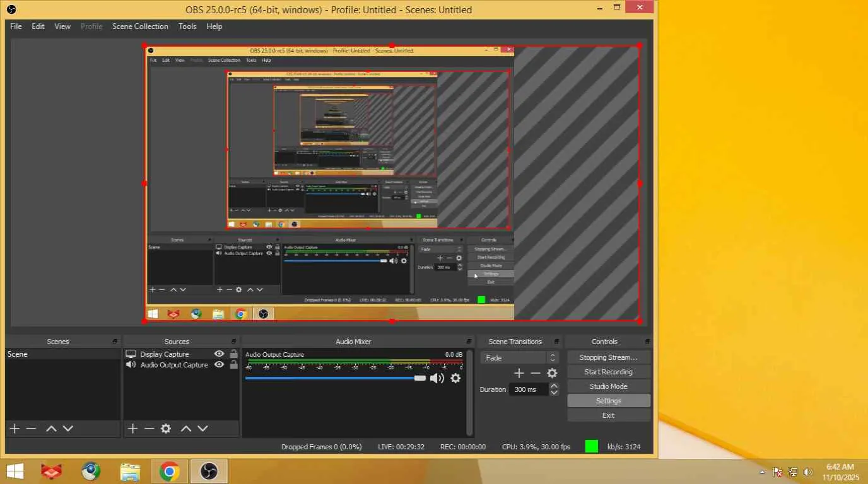Click Start Recording
The width and height of the screenshot is (868, 484).
(x=609, y=372)
